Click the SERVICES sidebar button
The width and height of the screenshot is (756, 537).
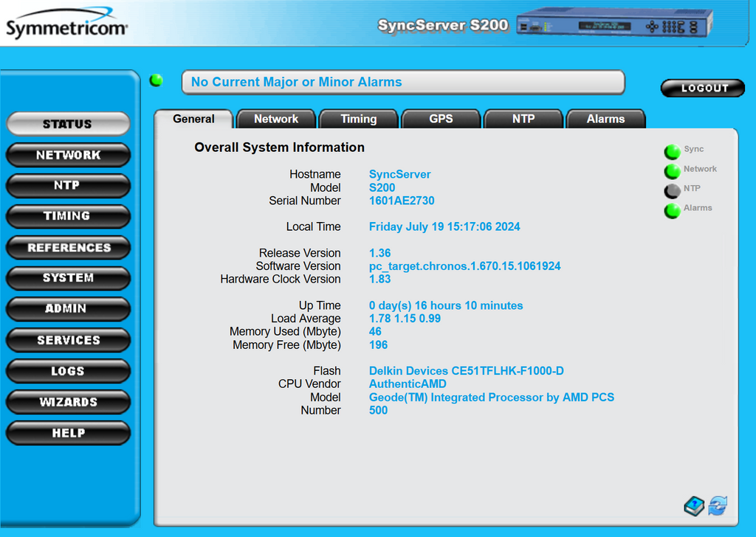[69, 340]
